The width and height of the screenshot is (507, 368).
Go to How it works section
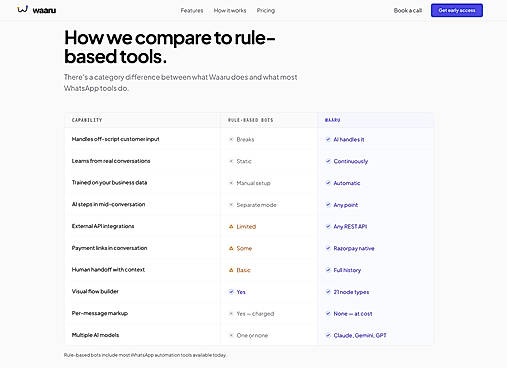[230, 11]
